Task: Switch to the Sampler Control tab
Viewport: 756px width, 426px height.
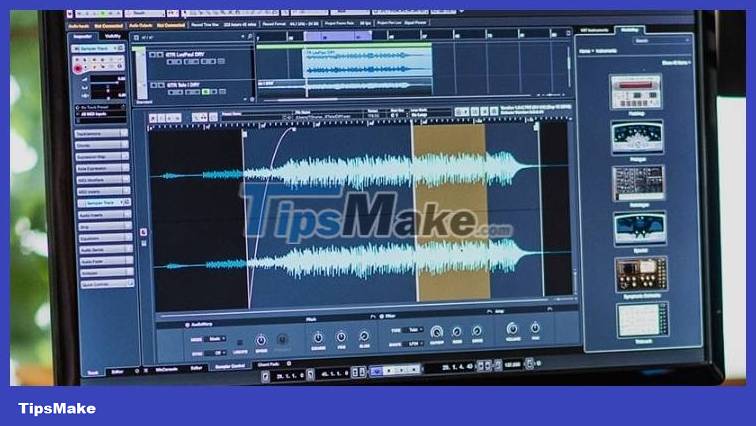Action: tap(230, 366)
